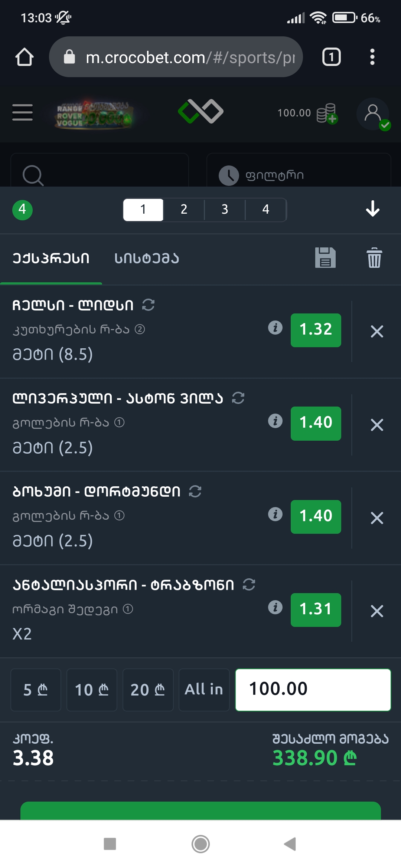The height and width of the screenshot is (868, 401).
Task: Open the user profile icon
Action: (x=373, y=114)
